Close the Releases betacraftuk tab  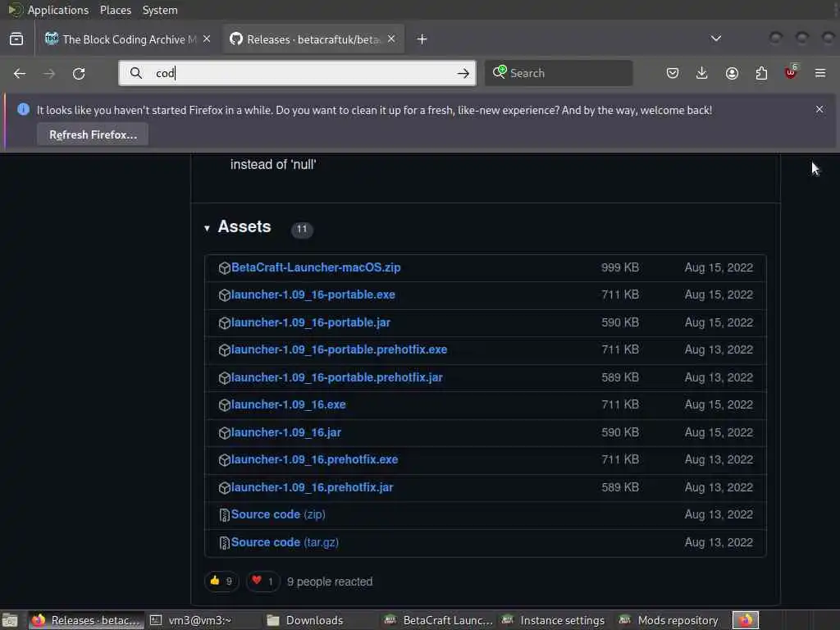pyautogui.click(x=391, y=39)
